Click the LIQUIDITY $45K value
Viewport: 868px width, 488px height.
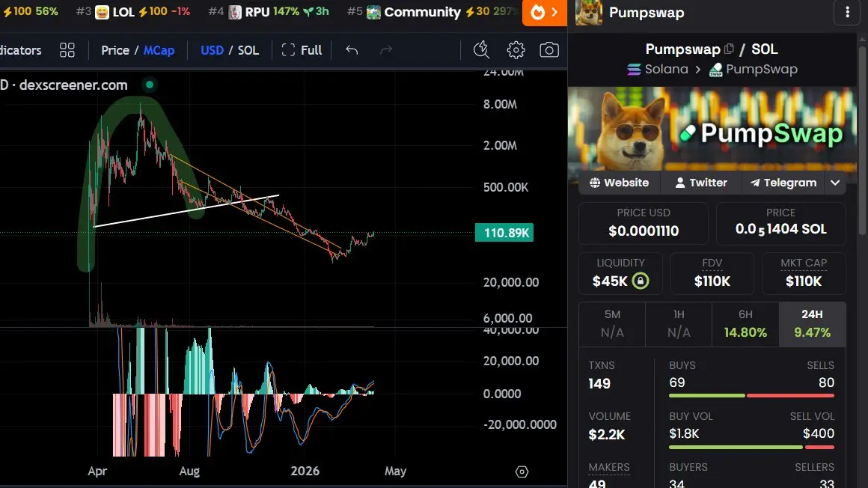click(610, 281)
